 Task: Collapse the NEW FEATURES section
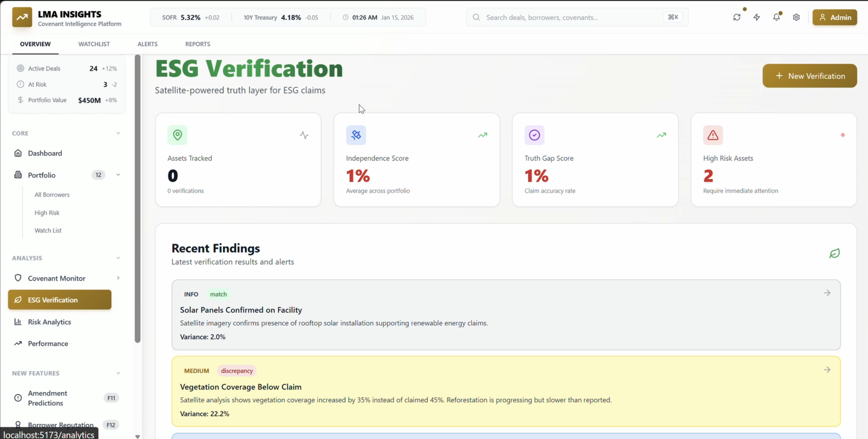[118, 373]
